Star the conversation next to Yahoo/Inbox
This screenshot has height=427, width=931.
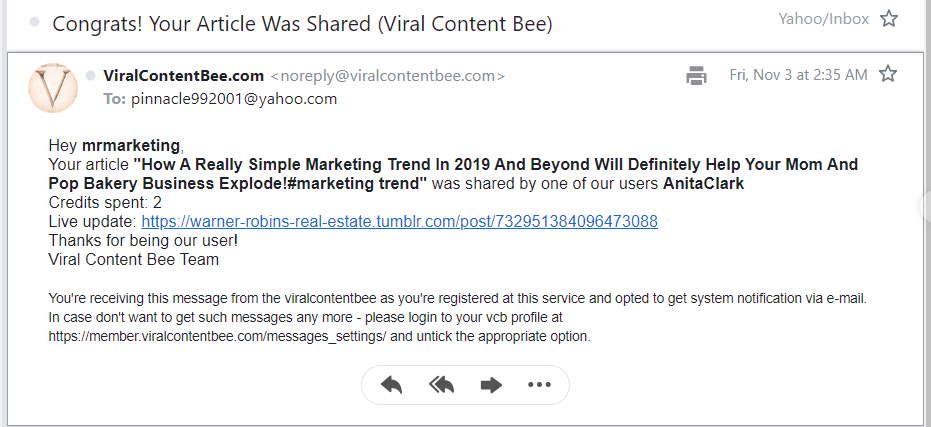[x=889, y=20]
